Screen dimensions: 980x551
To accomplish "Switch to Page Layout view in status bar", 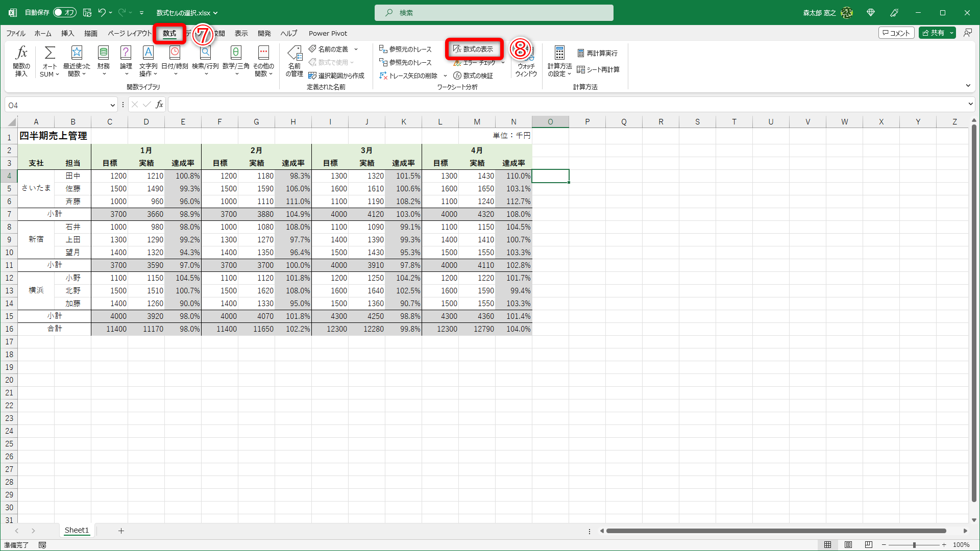I will pos(848,545).
